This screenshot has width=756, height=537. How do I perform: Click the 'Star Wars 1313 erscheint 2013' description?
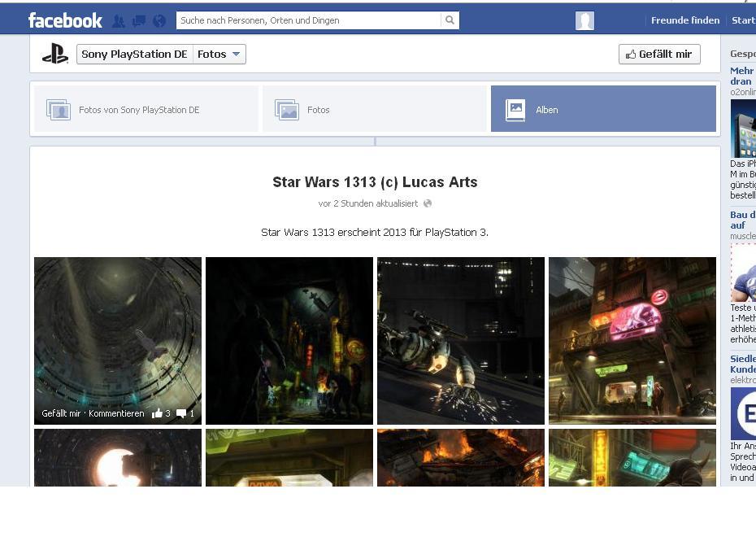click(x=375, y=233)
